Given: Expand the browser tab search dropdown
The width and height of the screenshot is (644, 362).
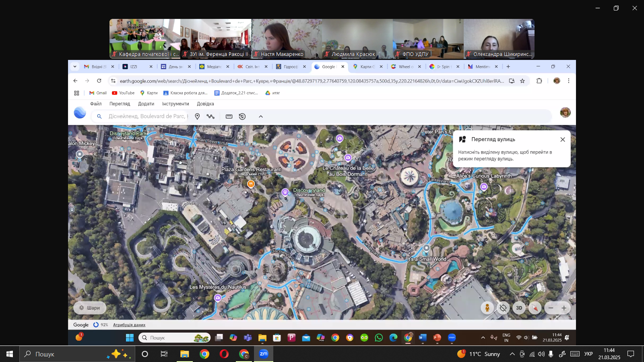Looking at the screenshot, I should 74,67.
